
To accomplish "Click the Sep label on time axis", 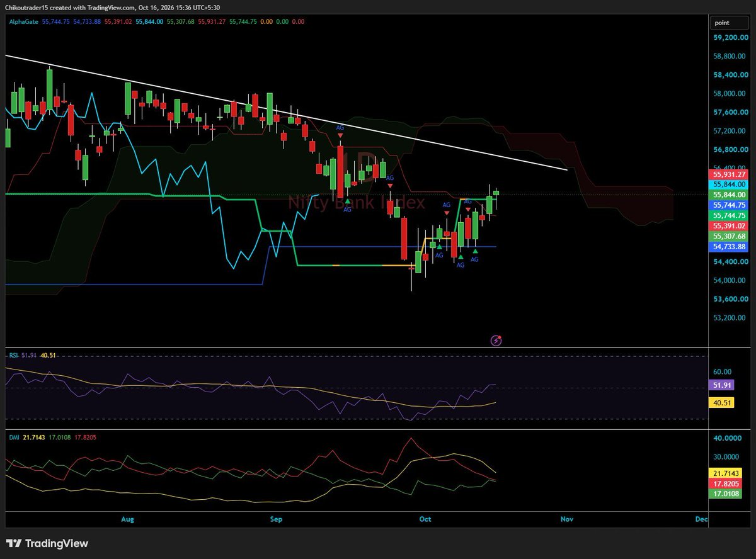I will pyautogui.click(x=275, y=519).
